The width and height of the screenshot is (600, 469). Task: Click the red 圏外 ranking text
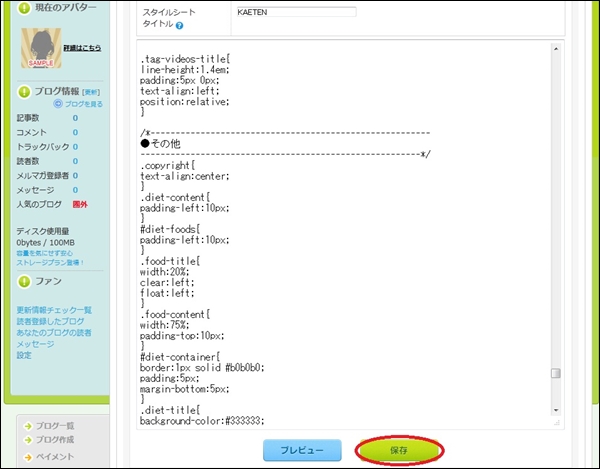tap(80, 205)
